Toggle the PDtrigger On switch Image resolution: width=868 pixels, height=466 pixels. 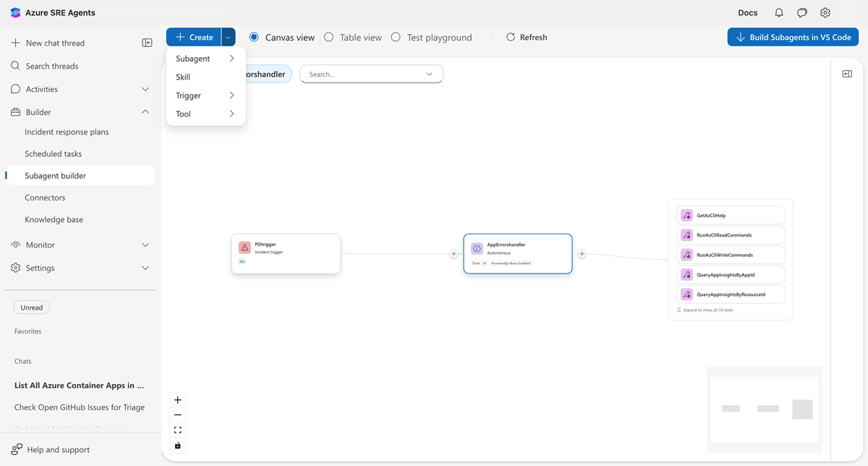[242, 262]
